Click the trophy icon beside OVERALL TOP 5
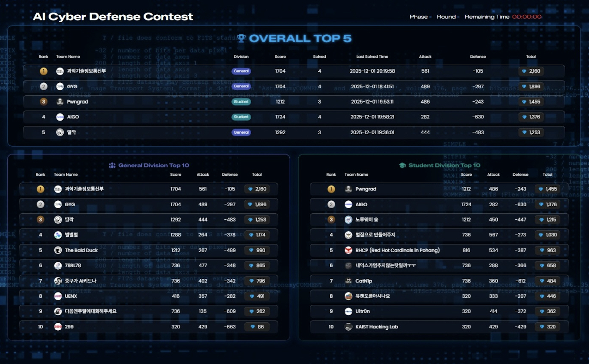This screenshot has height=364, width=589. [x=241, y=38]
